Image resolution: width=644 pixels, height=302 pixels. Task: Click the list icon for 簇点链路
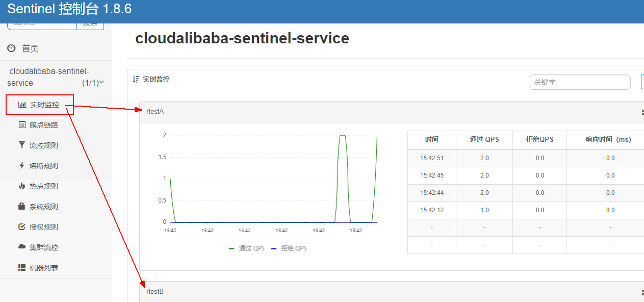tap(22, 124)
